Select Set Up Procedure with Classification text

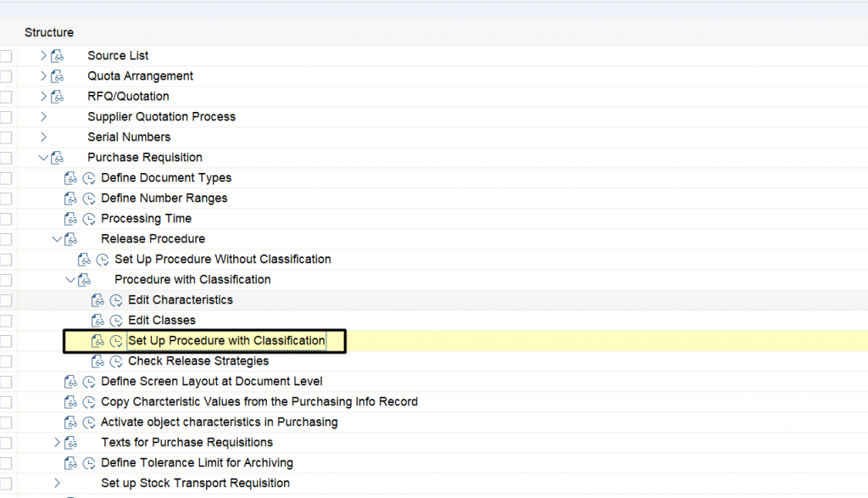[226, 341]
